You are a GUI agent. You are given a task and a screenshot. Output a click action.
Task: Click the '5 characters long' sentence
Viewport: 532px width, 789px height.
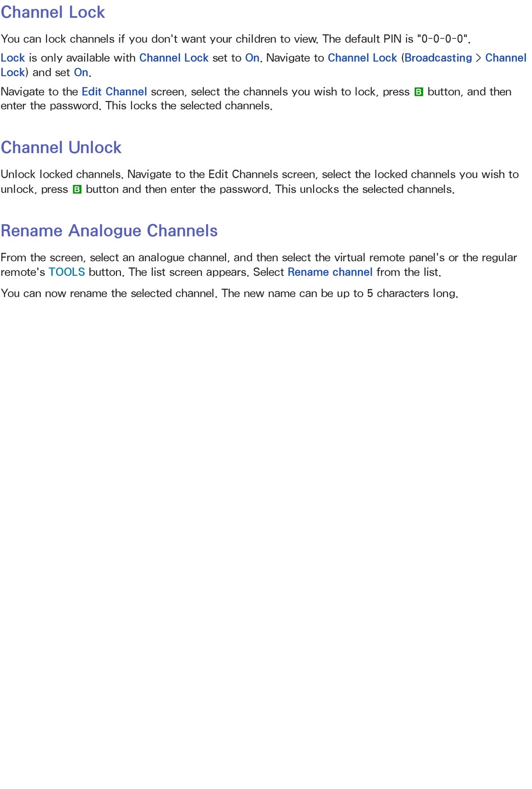(340, 293)
